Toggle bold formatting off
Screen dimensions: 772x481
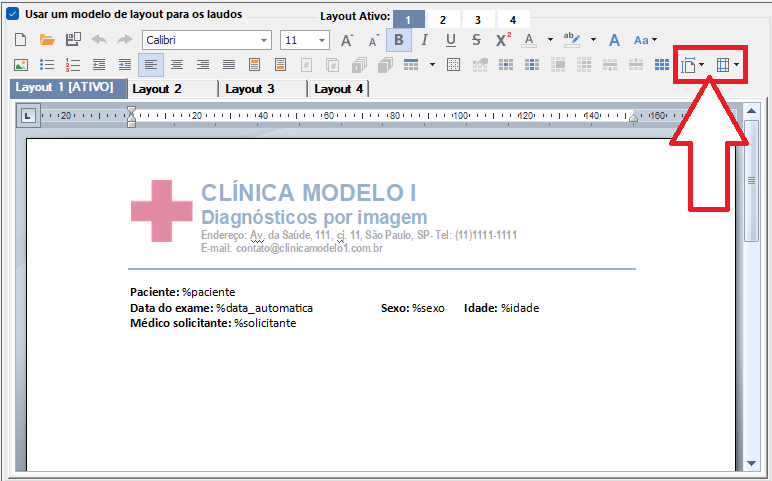[399, 40]
